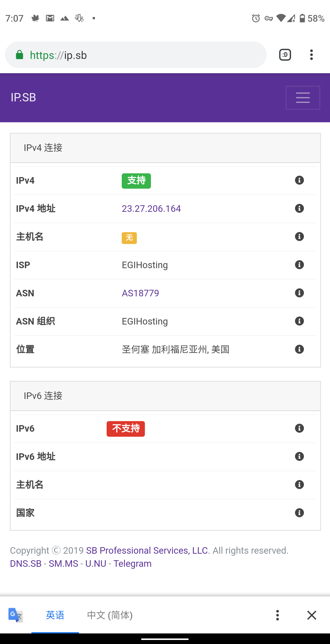Tap the info icon beside IPv6 不支持
The image size is (330, 644).
[x=299, y=428]
